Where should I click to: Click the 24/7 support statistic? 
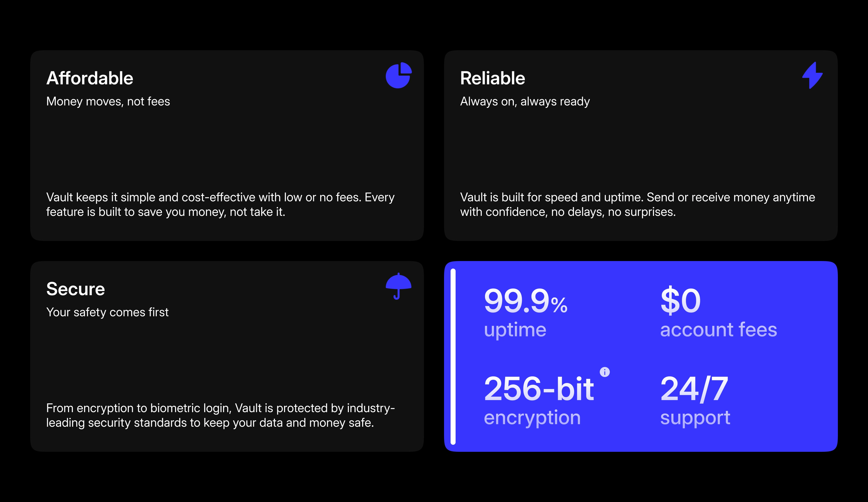point(695,400)
